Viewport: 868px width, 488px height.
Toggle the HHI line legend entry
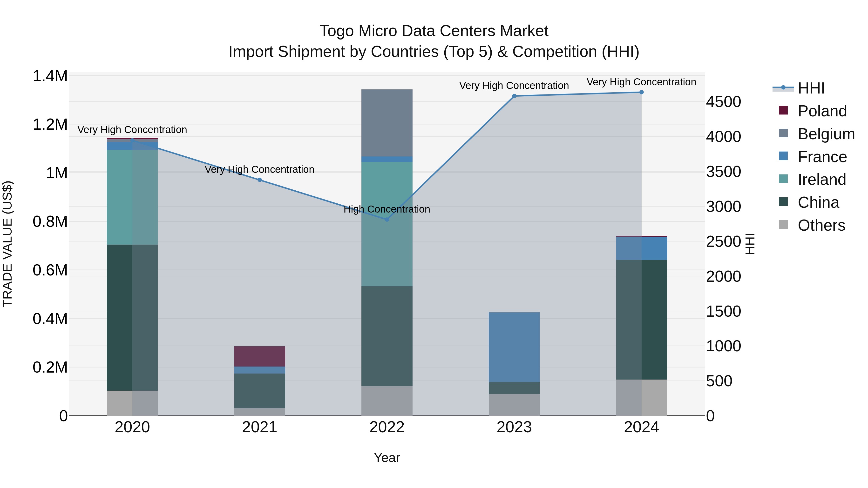[799, 88]
